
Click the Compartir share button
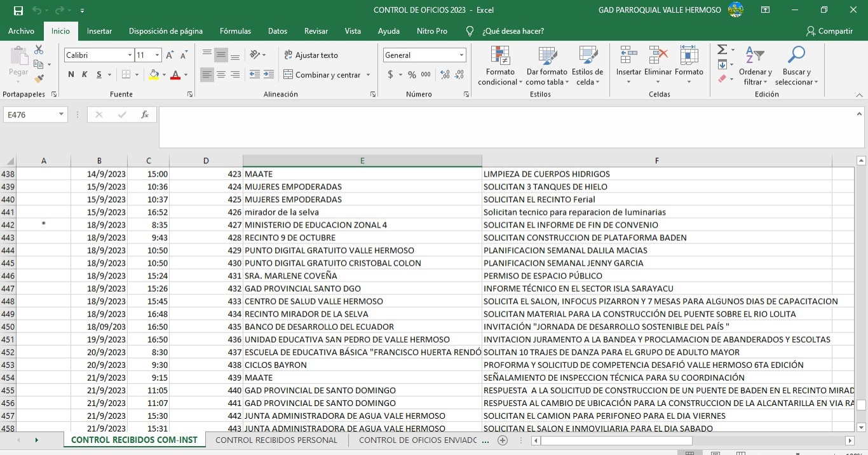[829, 31]
